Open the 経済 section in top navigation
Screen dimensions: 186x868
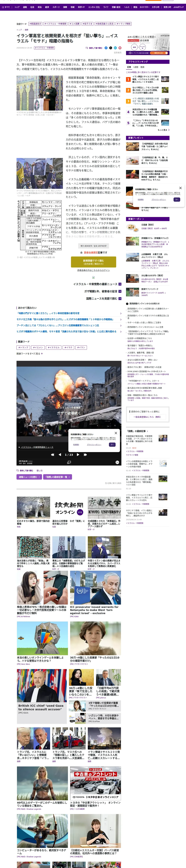click(x=47, y=7)
